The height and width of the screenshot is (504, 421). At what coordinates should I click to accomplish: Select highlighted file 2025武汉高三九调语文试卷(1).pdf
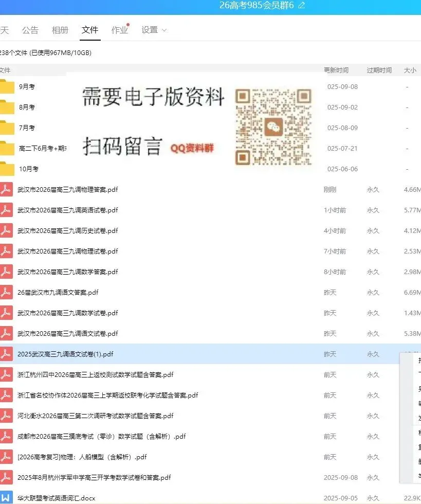point(65,354)
